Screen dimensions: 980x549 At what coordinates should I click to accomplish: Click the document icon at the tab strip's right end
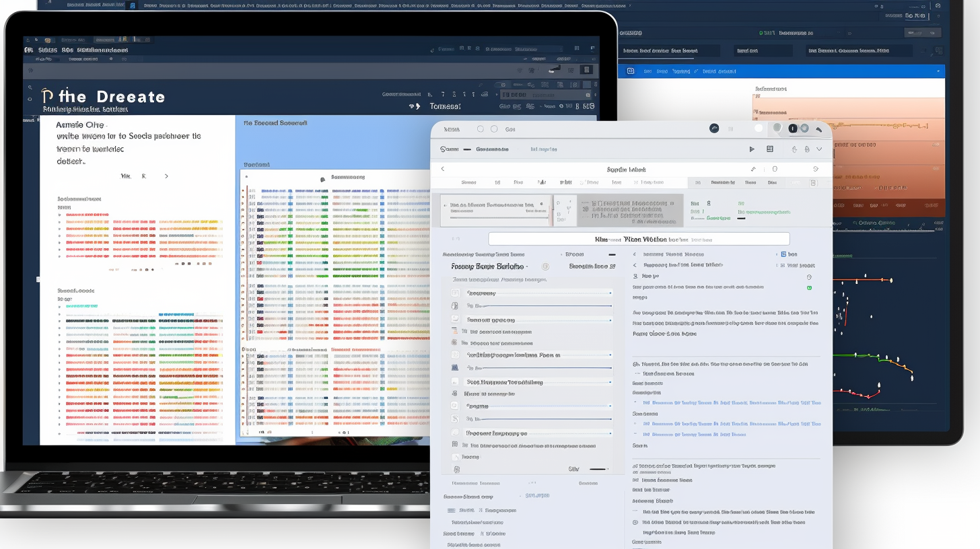(x=814, y=182)
